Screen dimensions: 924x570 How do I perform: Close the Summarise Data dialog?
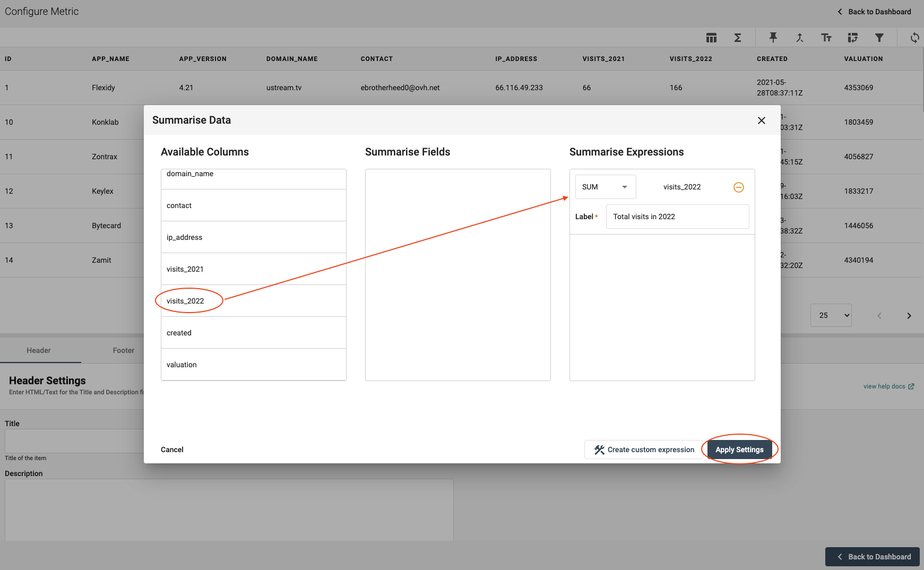[x=761, y=120]
